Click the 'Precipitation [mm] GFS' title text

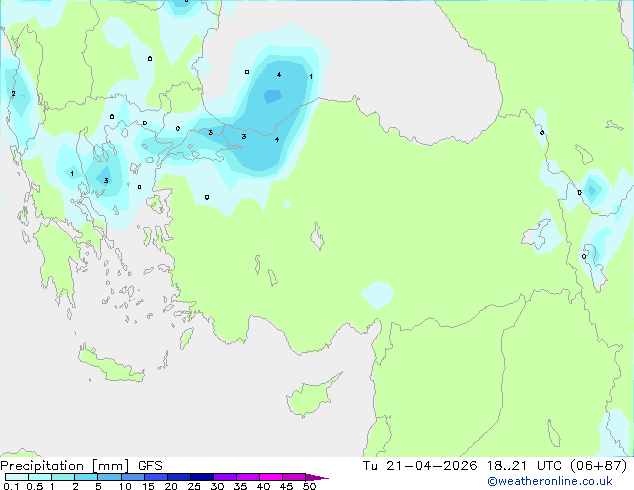81,466
